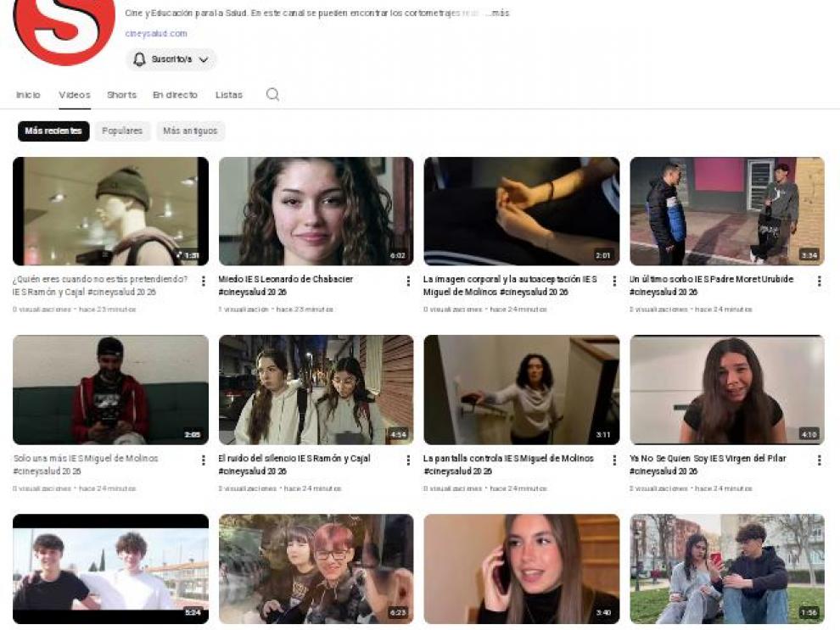The image size is (840, 630).
Task: Switch to the Listas tab
Action: 228,95
